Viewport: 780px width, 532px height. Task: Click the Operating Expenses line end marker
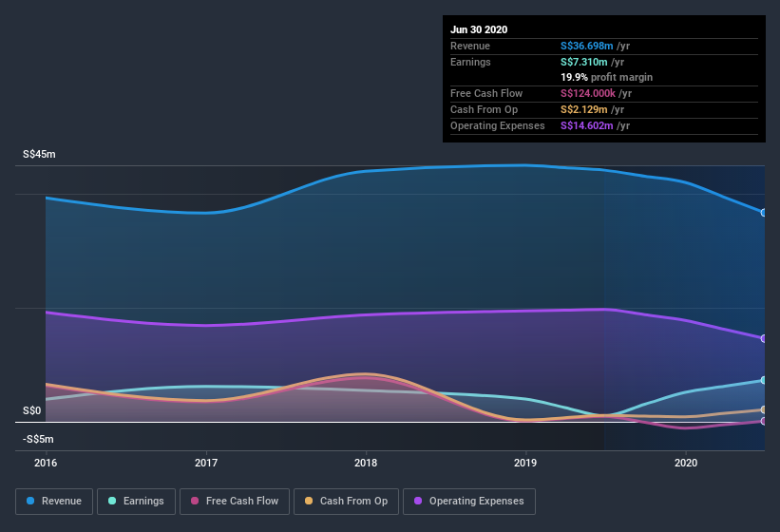pyautogui.click(x=764, y=338)
